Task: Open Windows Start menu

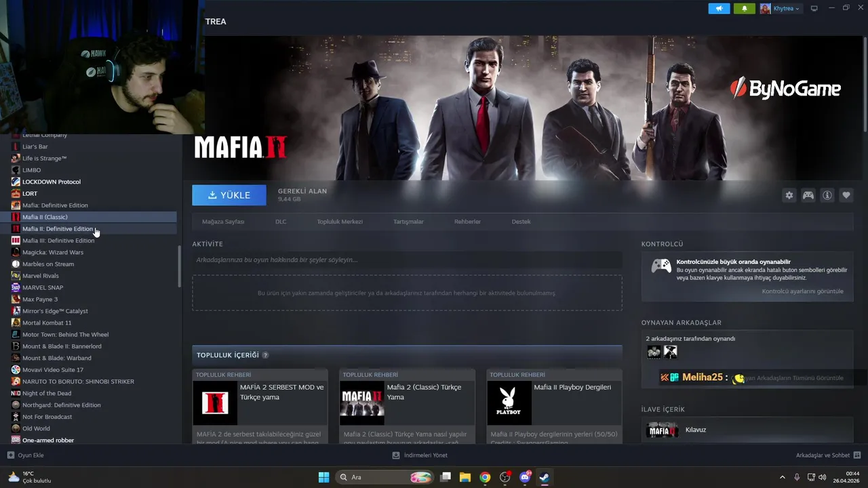Action: [323, 477]
